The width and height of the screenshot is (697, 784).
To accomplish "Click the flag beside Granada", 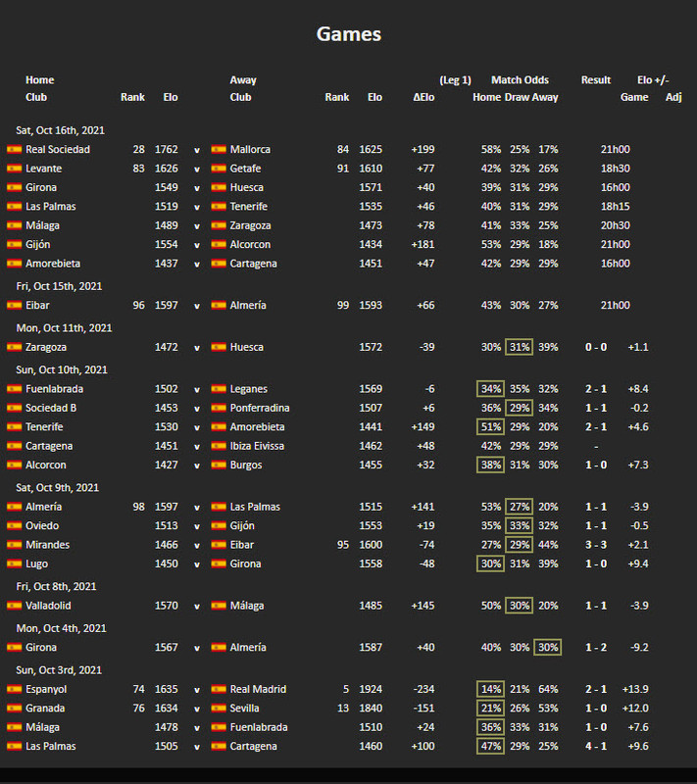I will pyautogui.click(x=14, y=709).
